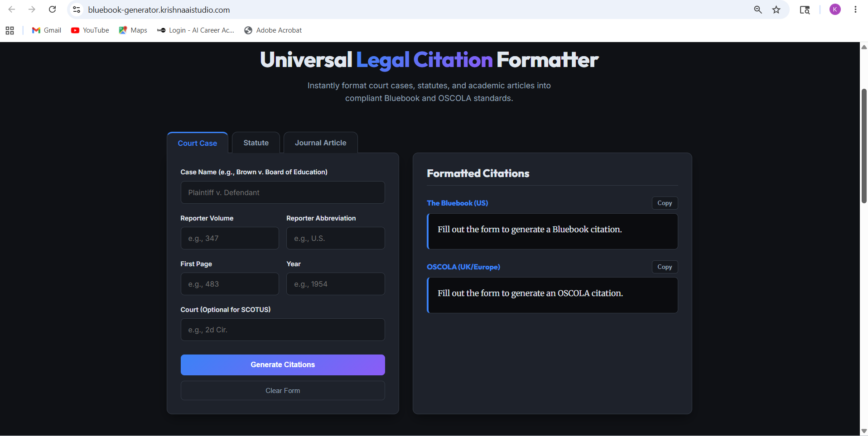Click the OSCOLA citation output box
The width and height of the screenshot is (868, 436).
(552, 295)
